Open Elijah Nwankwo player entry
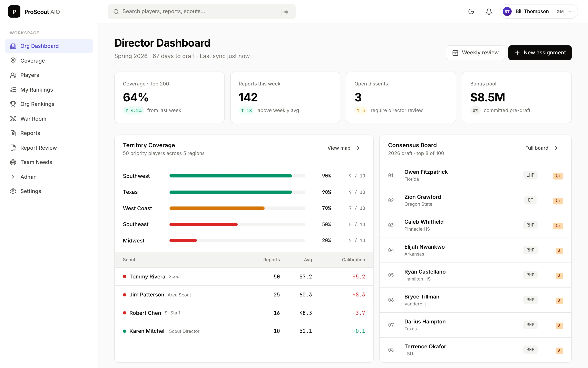The height and width of the screenshot is (368, 588). [475, 250]
